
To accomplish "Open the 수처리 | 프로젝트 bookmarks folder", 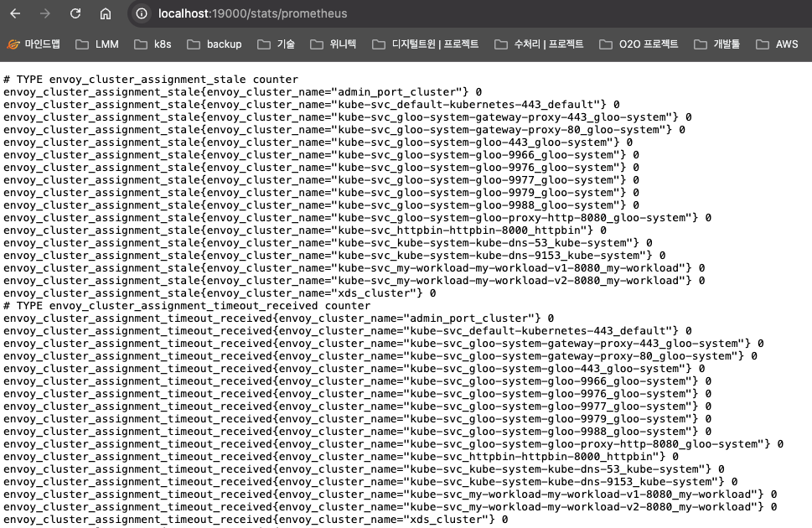I will pyautogui.click(x=539, y=44).
